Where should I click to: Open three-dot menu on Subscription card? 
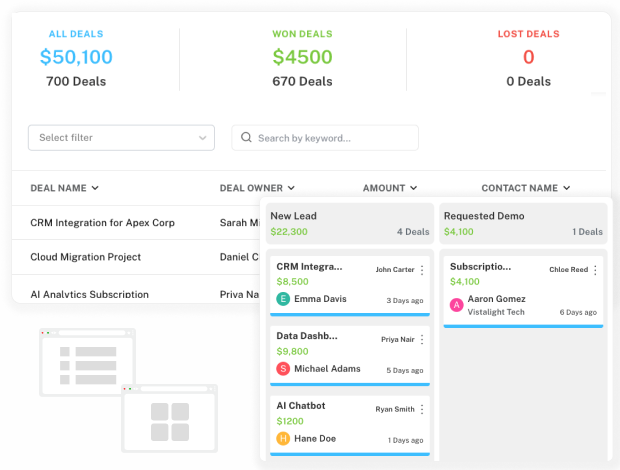coord(595,270)
